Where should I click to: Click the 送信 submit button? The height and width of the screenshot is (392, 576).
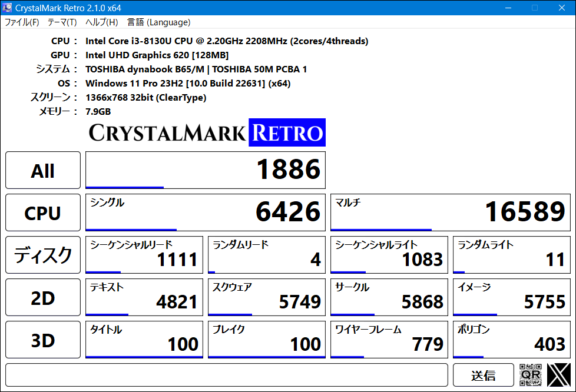(484, 375)
